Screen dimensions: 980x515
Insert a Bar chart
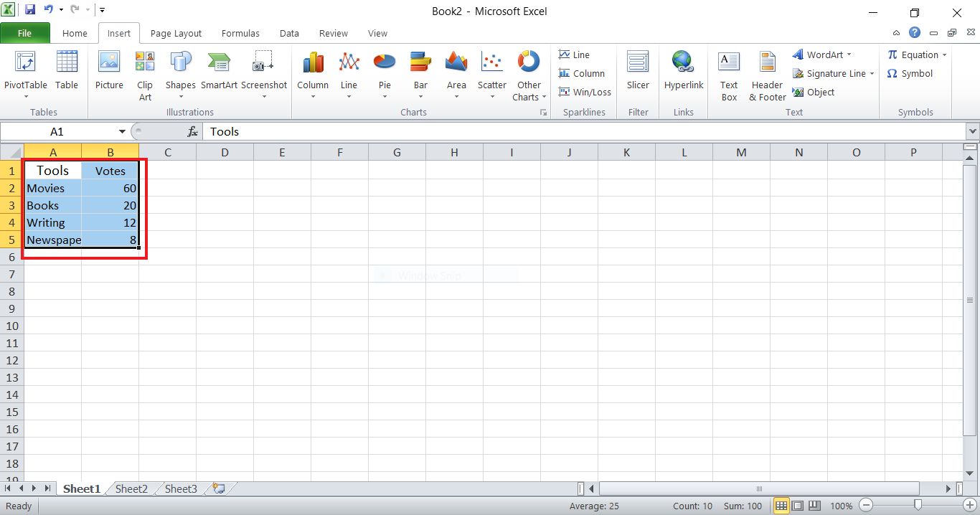(x=420, y=75)
